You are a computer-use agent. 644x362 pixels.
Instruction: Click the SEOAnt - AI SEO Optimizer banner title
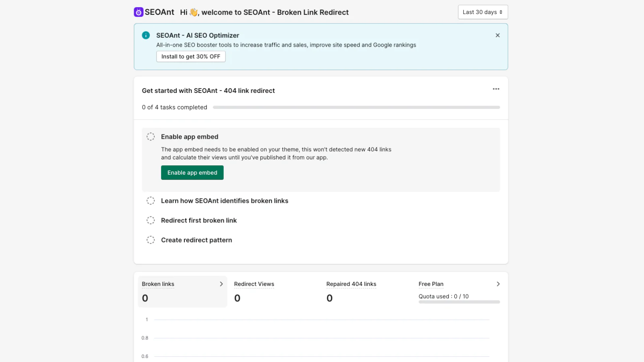coord(198,35)
